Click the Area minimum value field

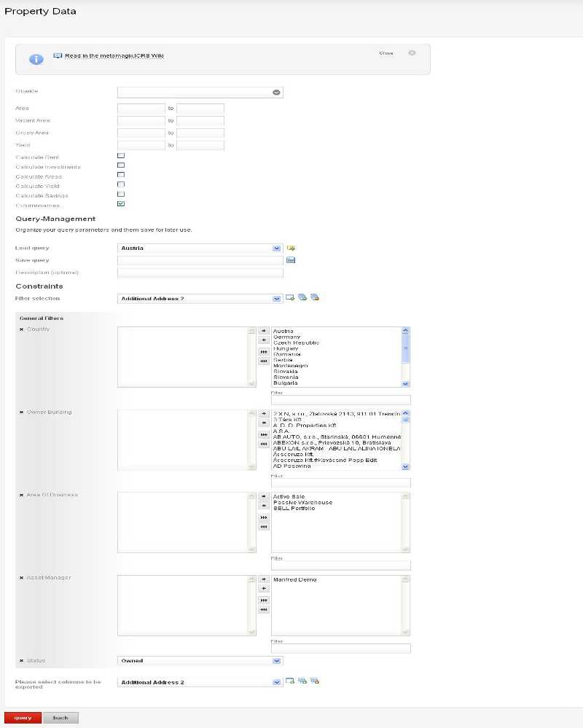141,109
